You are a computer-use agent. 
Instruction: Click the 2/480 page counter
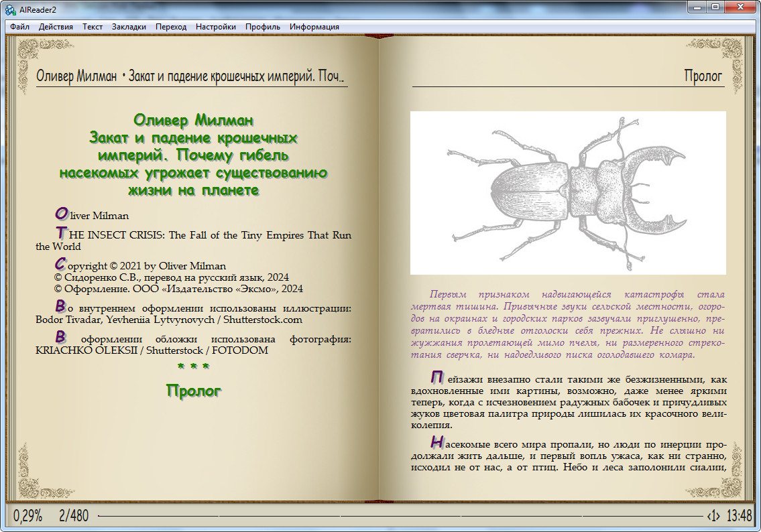point(74,515)
